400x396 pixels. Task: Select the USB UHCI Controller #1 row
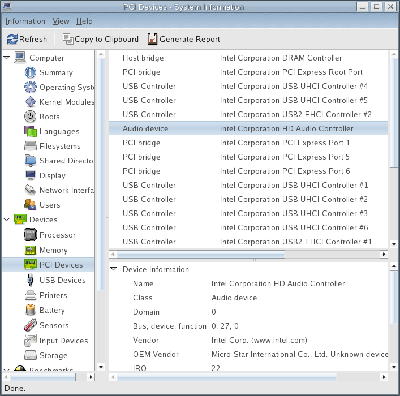tap(248, 185)
